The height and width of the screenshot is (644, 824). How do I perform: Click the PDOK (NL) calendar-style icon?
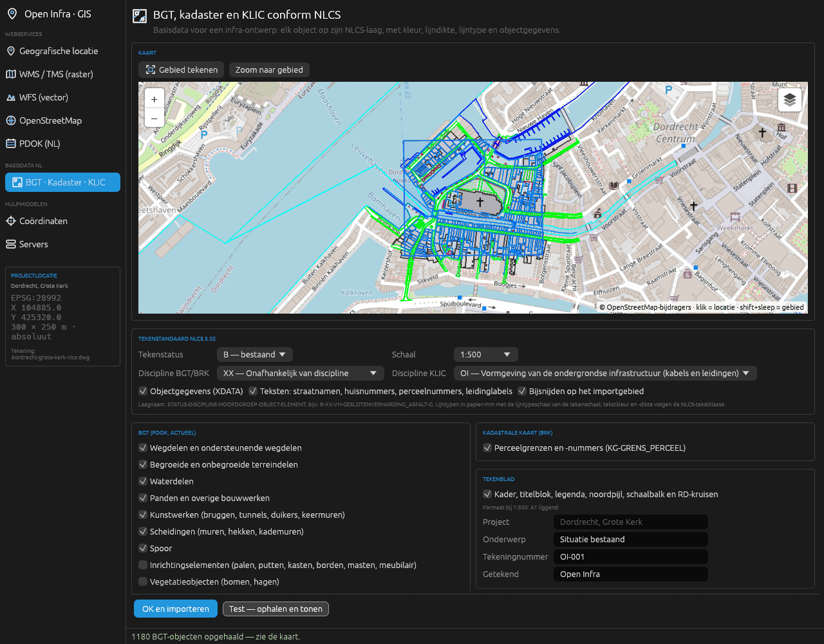pos(11,144)
